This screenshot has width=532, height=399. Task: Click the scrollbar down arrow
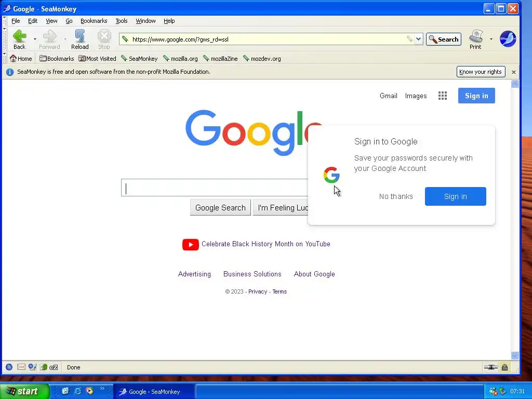(515, 355)
